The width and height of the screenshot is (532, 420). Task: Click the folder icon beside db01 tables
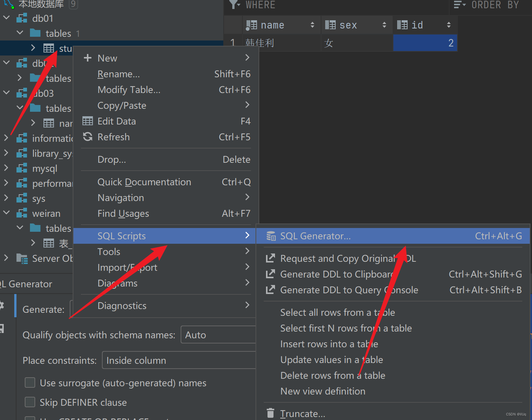pyautogui.click(x=35, y=33)
